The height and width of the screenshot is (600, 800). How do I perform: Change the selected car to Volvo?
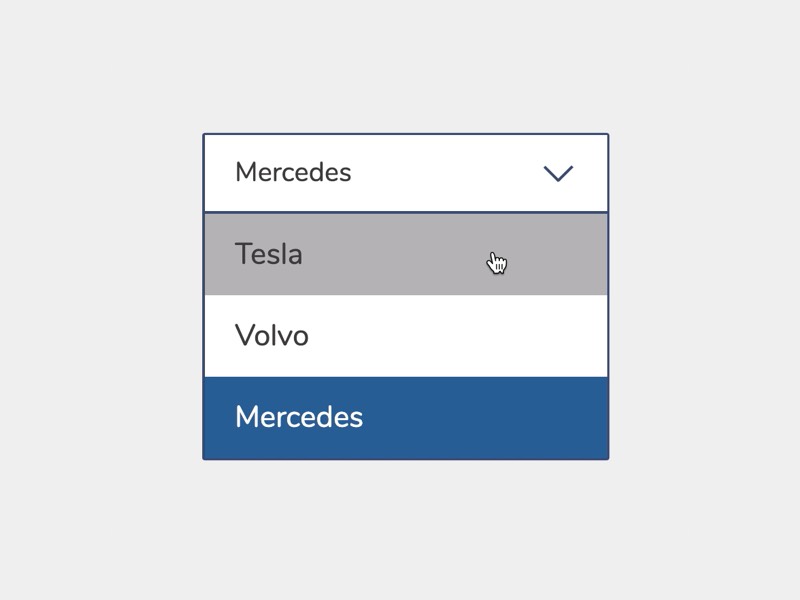click(405, 336)
